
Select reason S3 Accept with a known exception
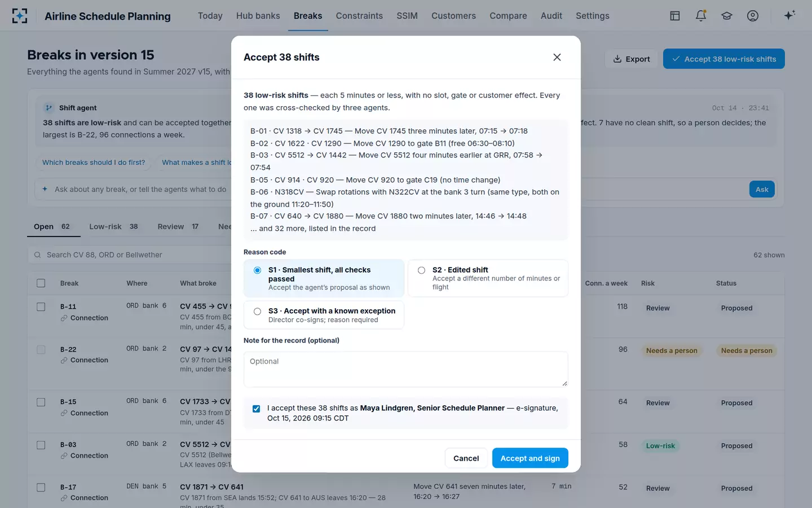324,315
